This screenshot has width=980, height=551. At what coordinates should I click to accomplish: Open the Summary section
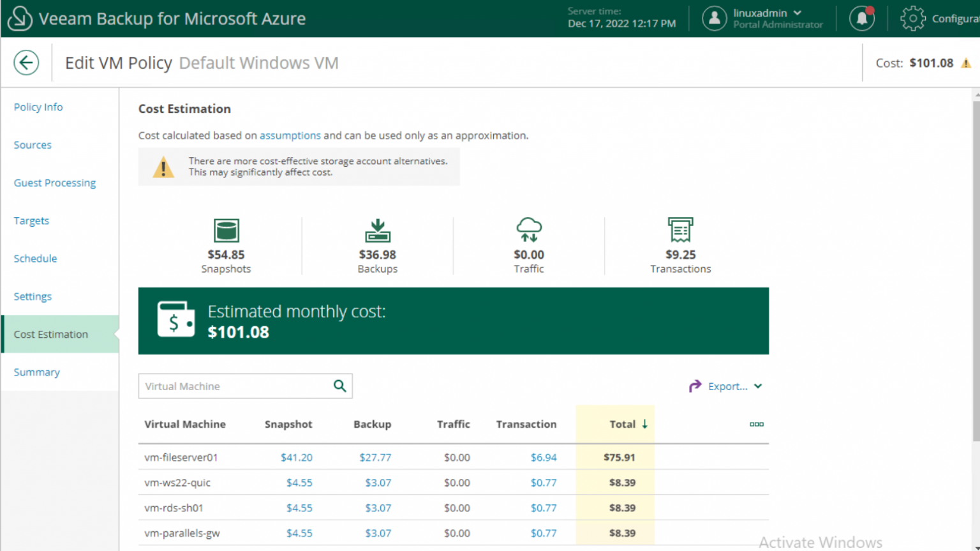click(36, 372)
